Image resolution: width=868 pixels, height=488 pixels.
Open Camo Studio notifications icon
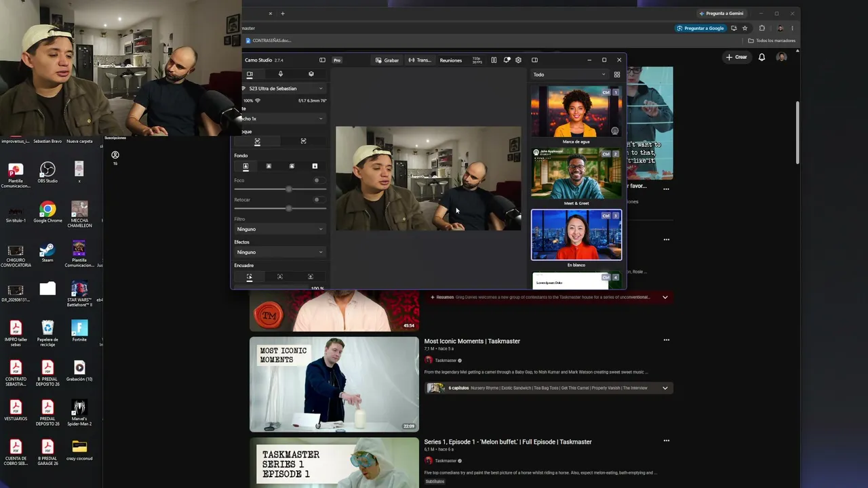point(507,60)
